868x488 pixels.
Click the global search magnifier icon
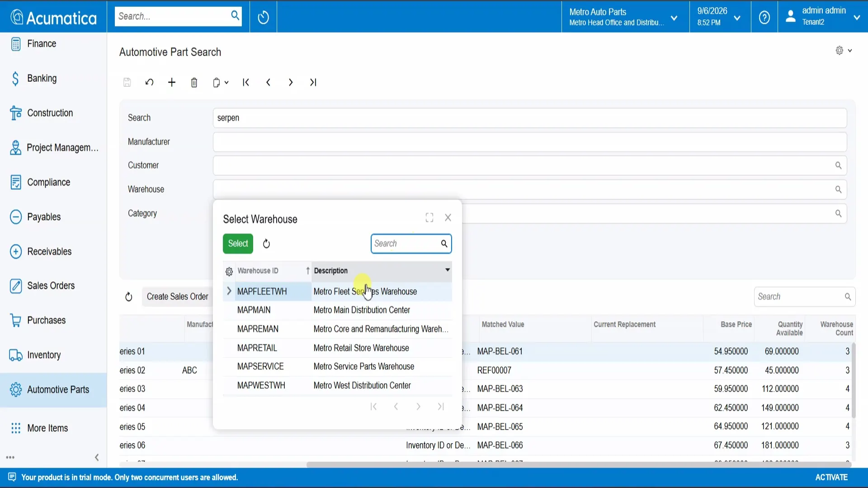coord(235,16)
